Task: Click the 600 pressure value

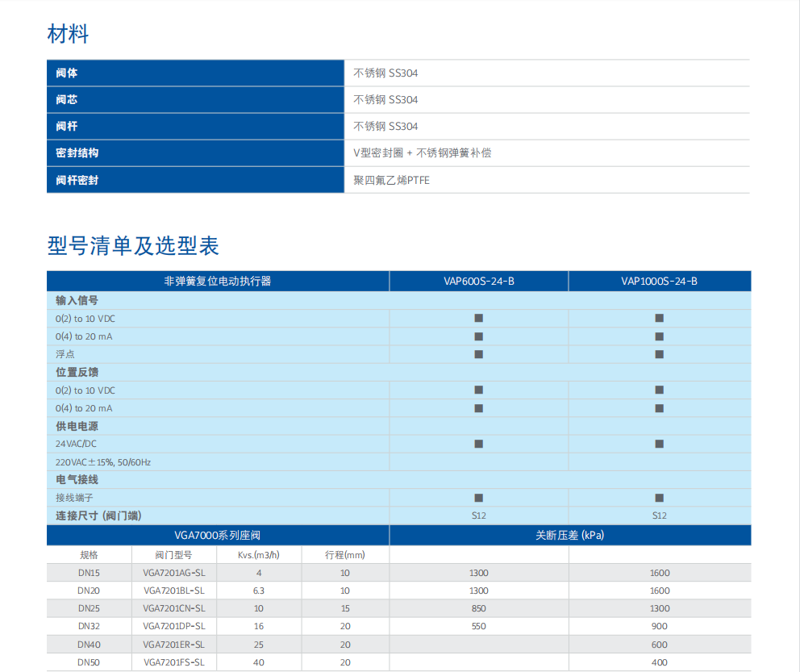Action: (659, 645)
